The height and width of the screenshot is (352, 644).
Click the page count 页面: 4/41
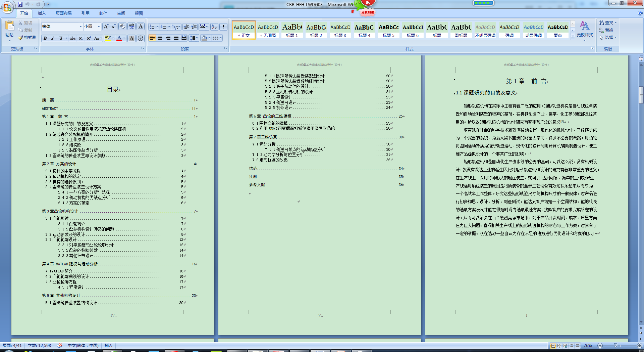pos(12,346)
